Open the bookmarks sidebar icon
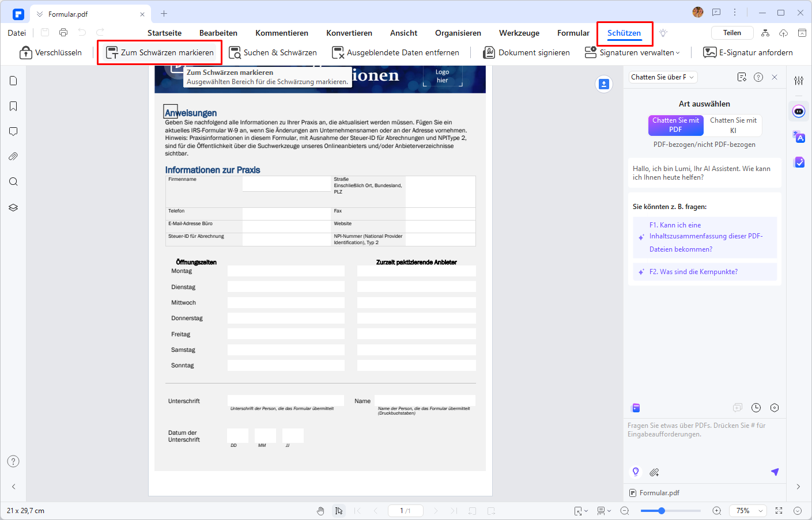This screenshot has height=520, width=812. 13,106
